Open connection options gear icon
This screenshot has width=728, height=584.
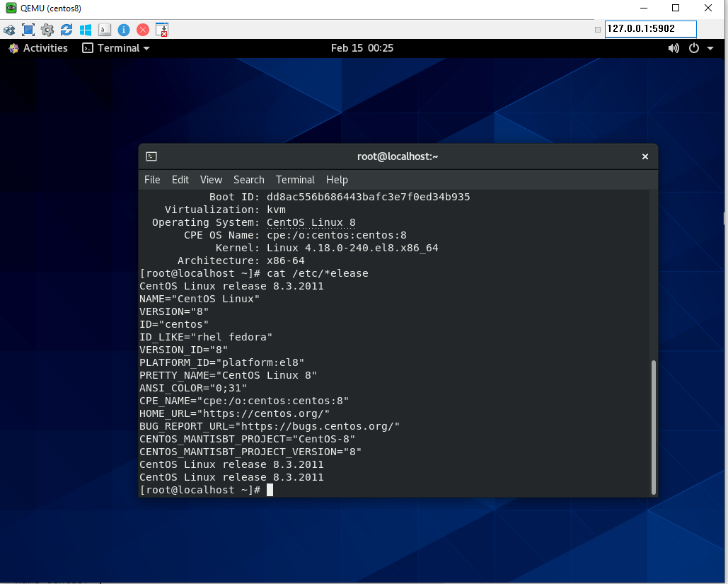47,30
